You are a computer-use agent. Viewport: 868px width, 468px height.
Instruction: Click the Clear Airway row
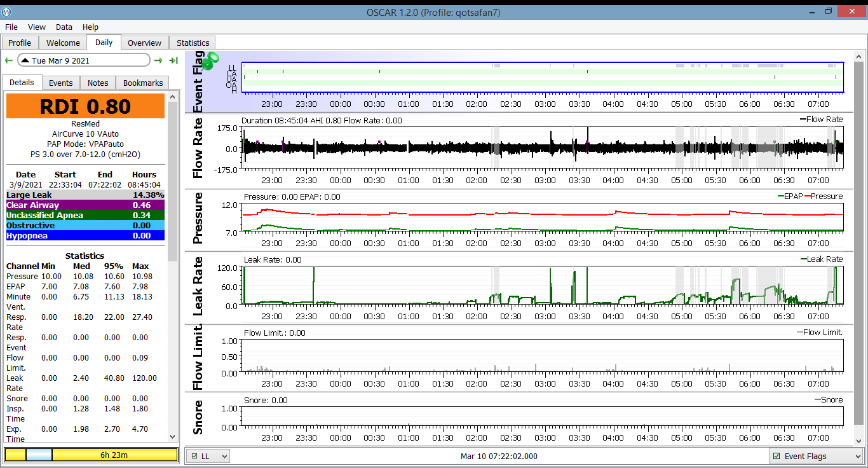point(85,205)
